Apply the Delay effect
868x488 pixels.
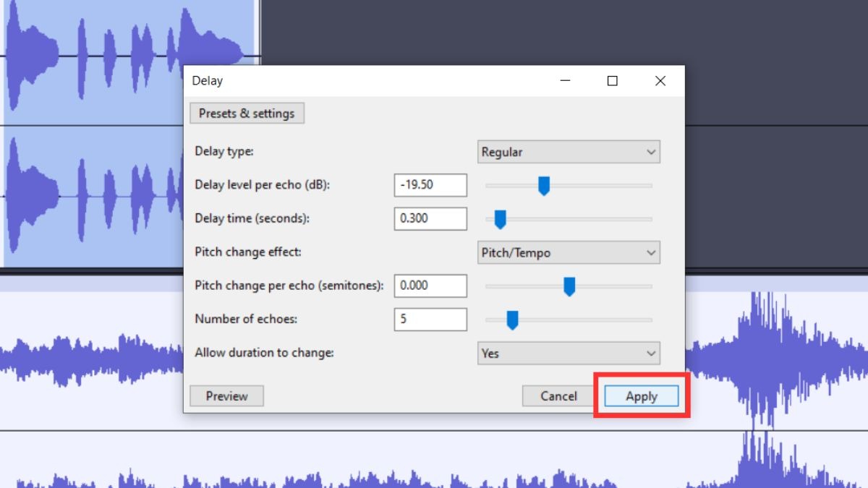point(642,396)
